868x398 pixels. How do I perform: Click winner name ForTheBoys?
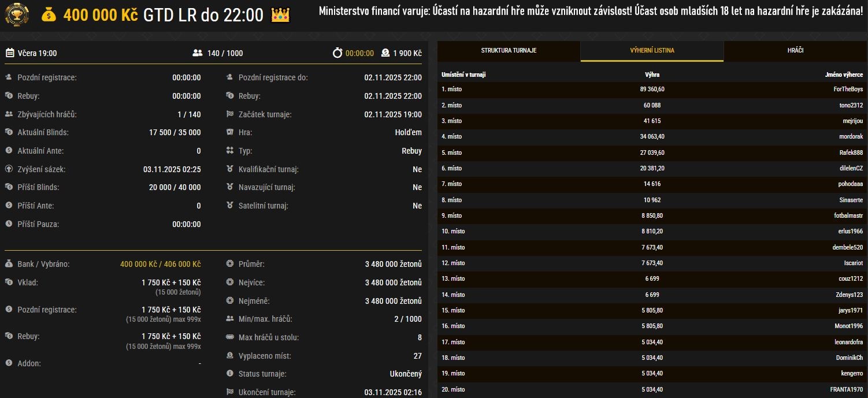point(848,90)
